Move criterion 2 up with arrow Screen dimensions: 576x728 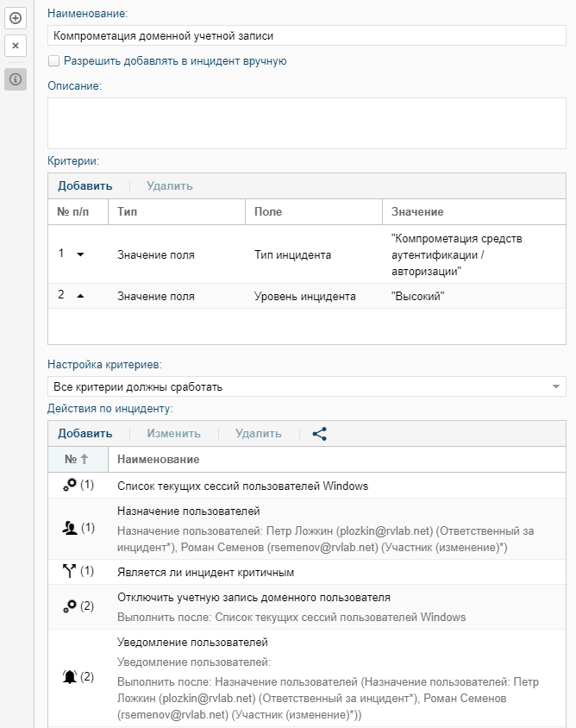(80, 296)
